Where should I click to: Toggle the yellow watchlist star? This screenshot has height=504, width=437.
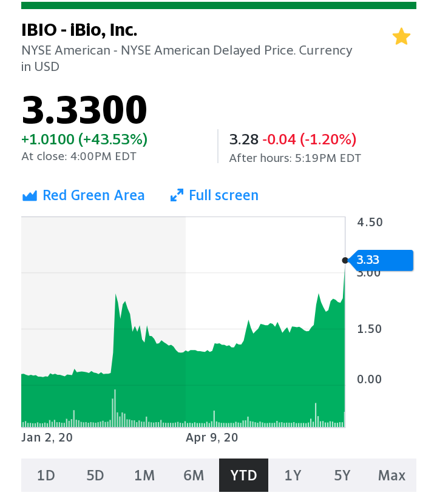401,36
